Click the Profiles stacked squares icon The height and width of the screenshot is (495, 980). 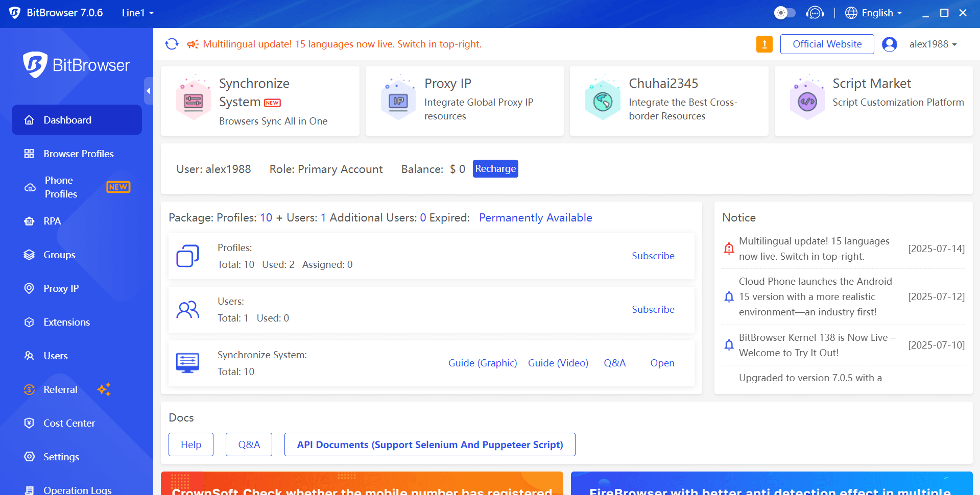187,256
